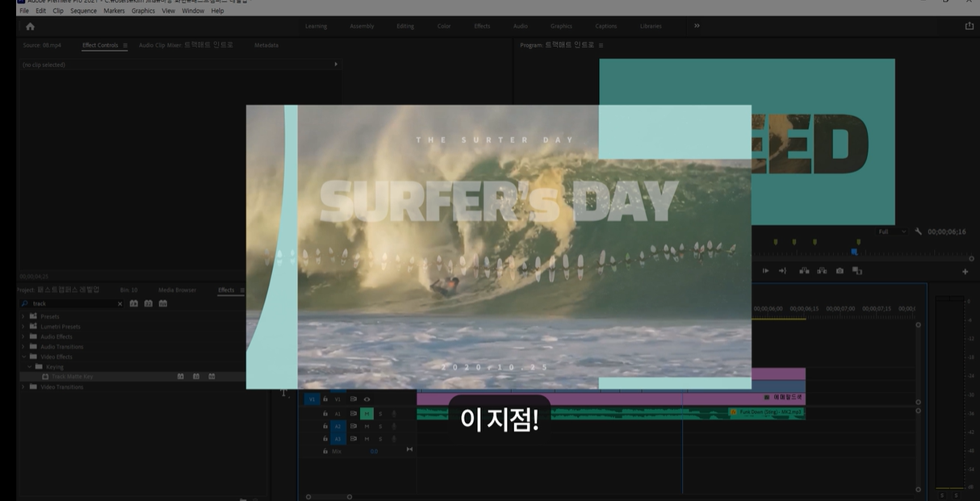Click the Extract button
The image size is (980, 501).
[822, 271]
